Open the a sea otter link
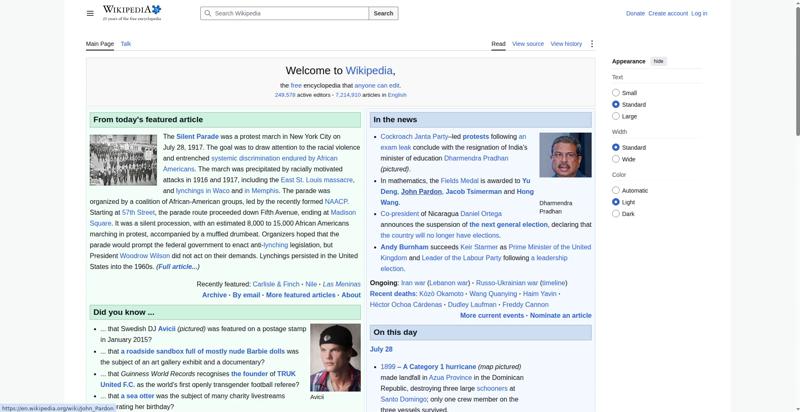Image resolution: width=800 pixels, height=412 pixels. click(138, 396)
